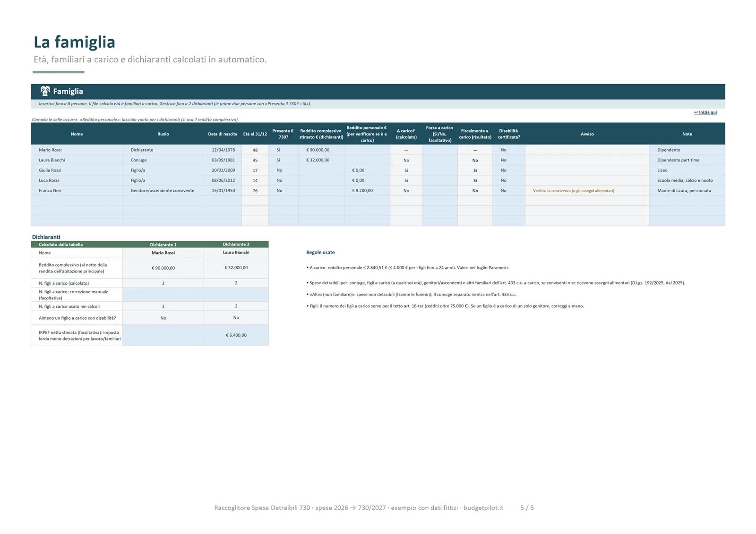Click birth date '03/09/1981'
The image size is (756, 534).
tap(223, 160)
